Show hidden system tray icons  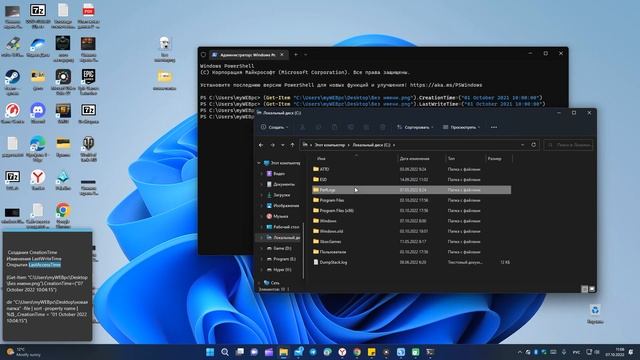coord(520,352)
